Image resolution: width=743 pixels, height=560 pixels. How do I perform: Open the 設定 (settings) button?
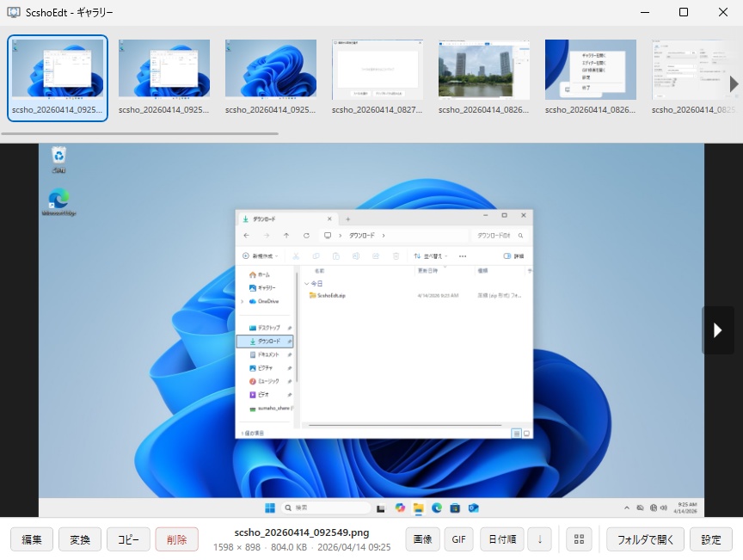pos(711,539)
